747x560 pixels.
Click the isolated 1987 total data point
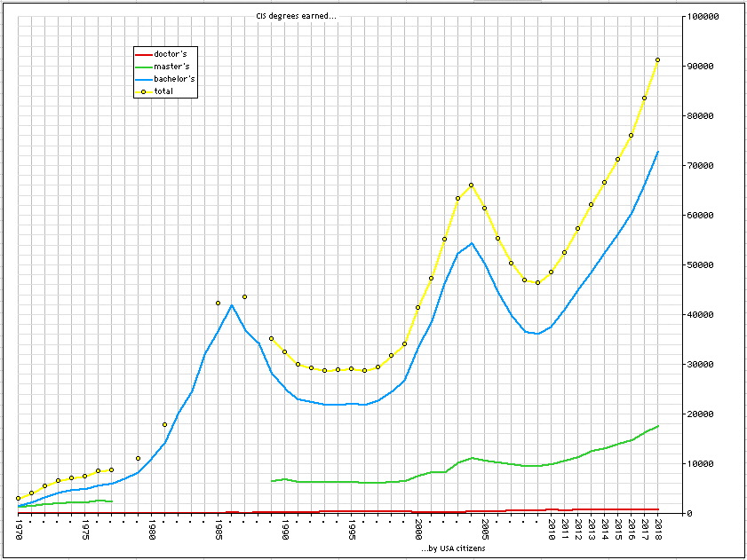tap(244, 296)
